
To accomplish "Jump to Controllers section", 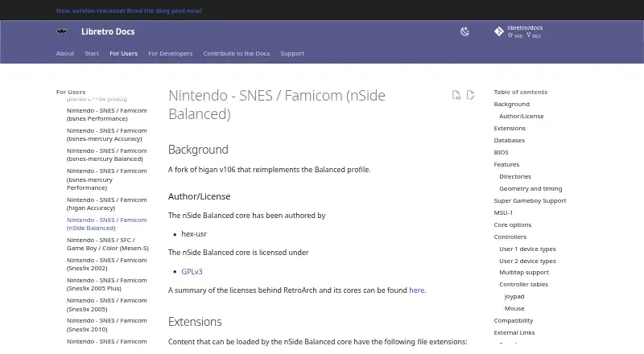I will [510, 237].
